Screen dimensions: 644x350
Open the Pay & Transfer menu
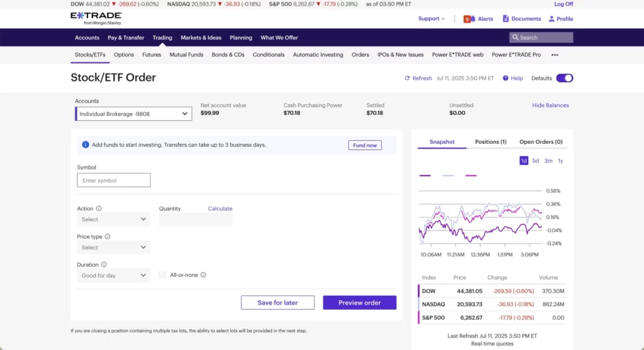(126, 37)
